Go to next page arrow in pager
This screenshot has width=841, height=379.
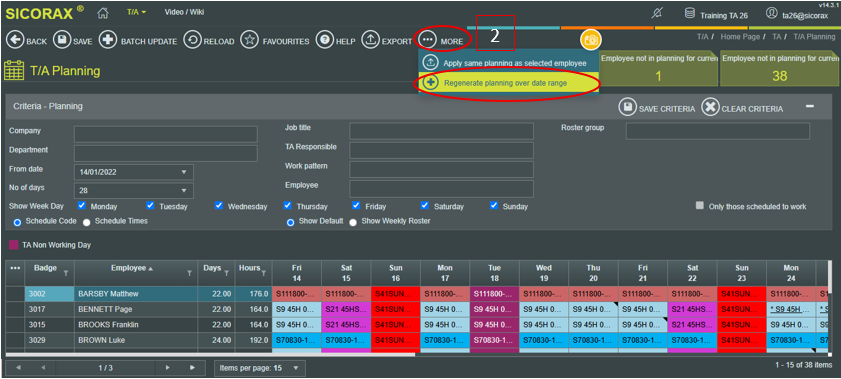point(167,368)
